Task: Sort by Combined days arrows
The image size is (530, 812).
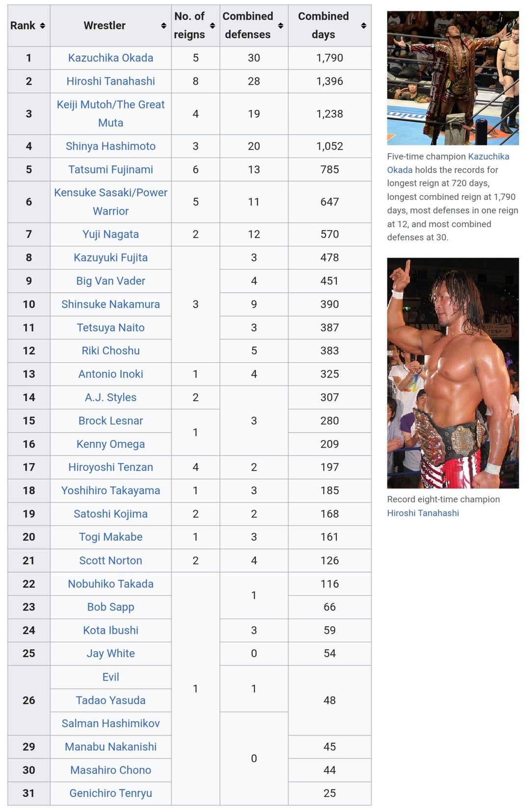Action: [x=364, y=25]
